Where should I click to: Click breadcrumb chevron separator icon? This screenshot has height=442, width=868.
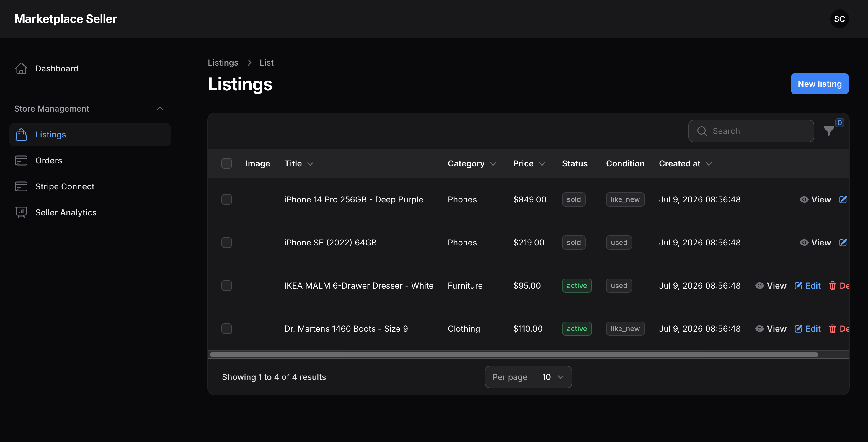(x=249, y=63)
